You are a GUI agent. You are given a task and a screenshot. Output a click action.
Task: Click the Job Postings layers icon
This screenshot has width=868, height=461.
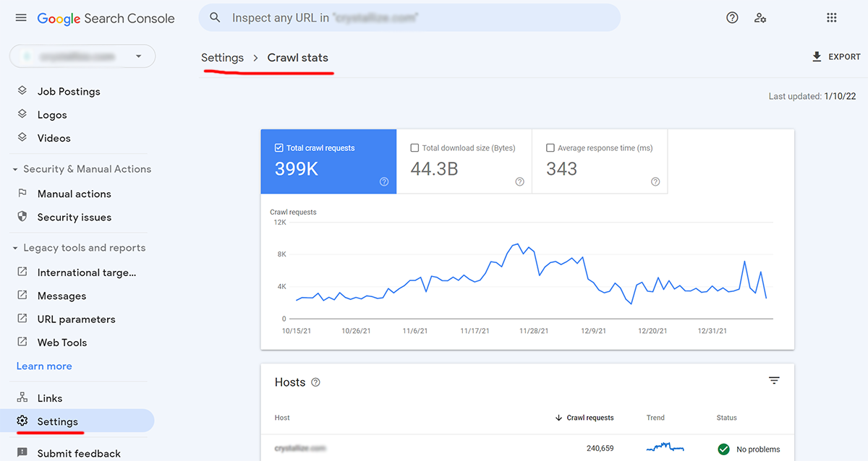(x=22, y=91)
